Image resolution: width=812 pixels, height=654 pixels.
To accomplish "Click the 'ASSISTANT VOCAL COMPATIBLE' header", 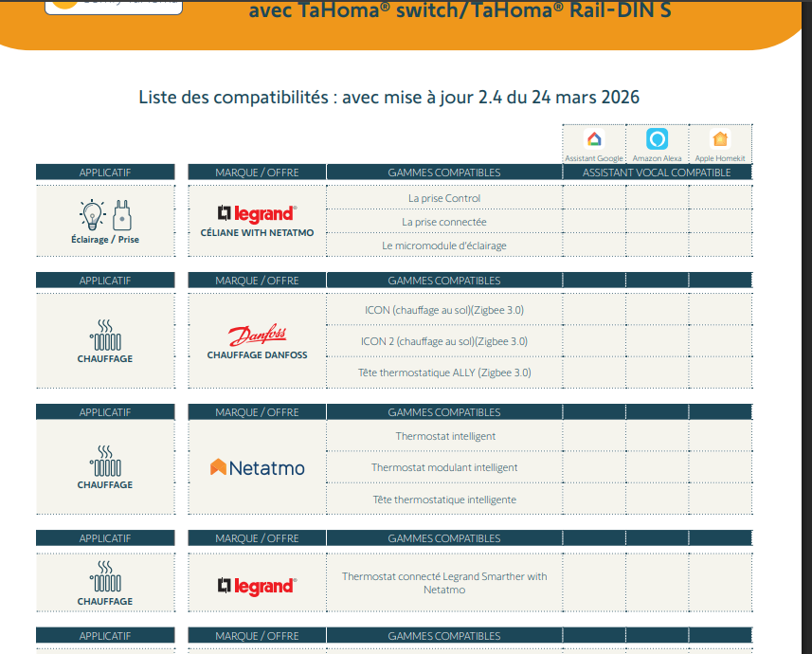I will [x=657, y=173].
